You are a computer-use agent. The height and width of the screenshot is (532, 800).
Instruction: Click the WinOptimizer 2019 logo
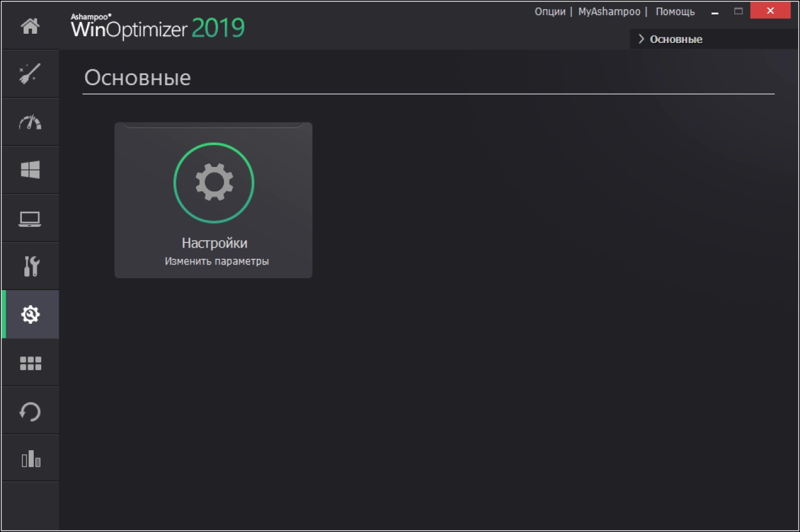157,26
